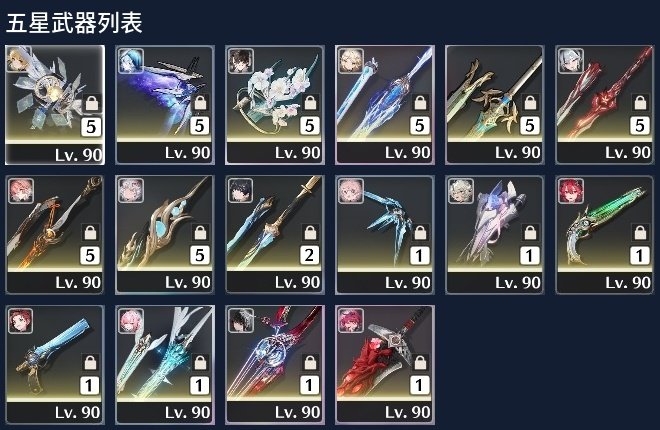The height and width of the screenshot is (430, 660).
Task: Click the pink-haired avatar on flaming sword card
Action: [x=21, y=191]
